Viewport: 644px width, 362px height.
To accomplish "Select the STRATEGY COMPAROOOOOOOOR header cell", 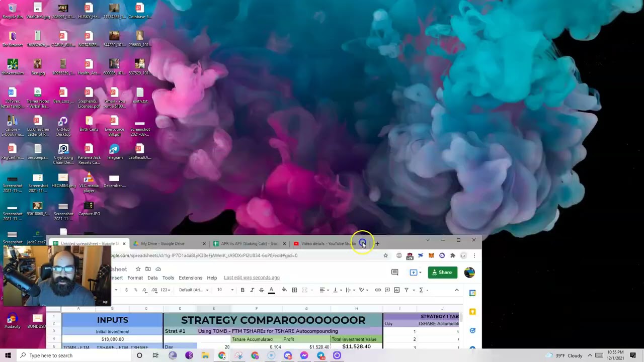I will [x=273, y=320].
